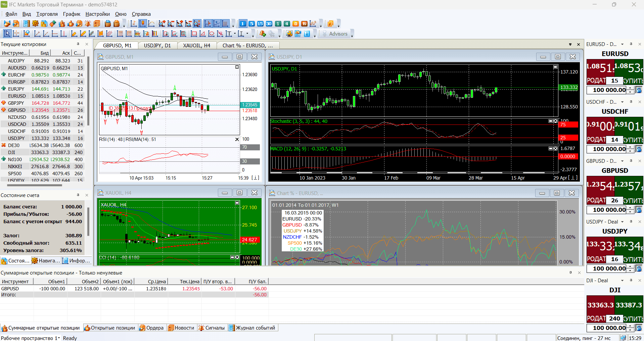Expand text label tool dropdown arrow
Screen dimensions: 644x341
coord(234,34)
